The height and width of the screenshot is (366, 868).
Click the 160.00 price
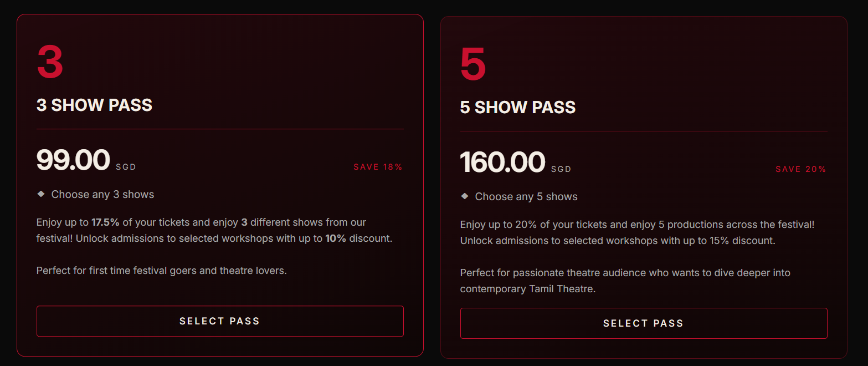(503, 162)
